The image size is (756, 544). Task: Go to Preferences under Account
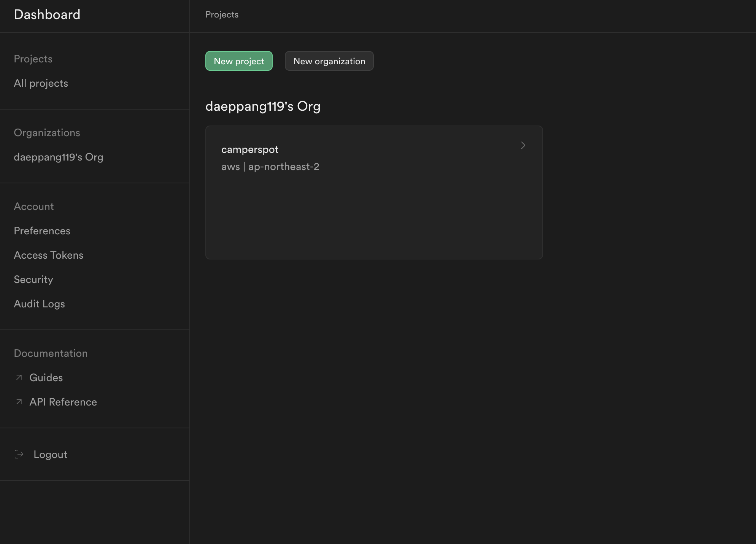[42, 231]
